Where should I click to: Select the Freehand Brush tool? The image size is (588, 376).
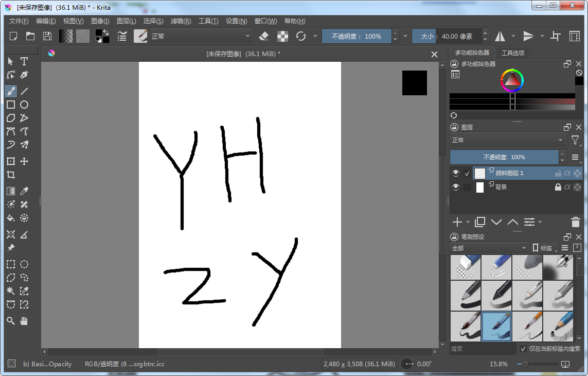tap(10, 91)
